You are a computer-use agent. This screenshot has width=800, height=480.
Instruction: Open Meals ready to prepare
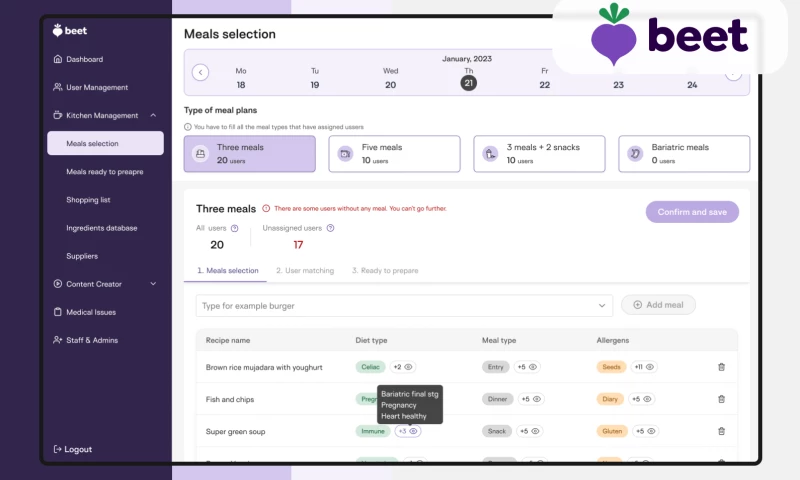(105, 171)
